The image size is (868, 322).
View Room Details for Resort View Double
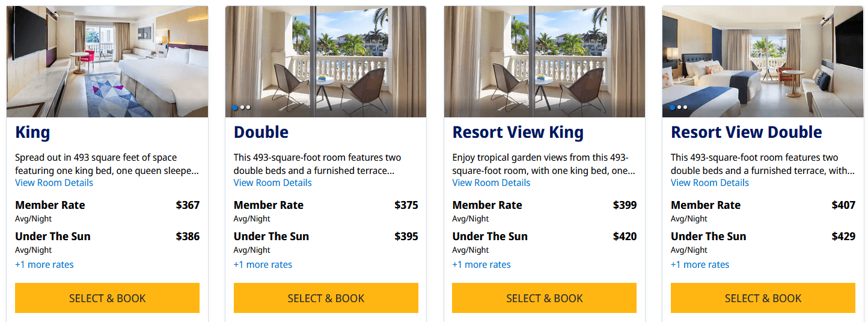(710, 183)
